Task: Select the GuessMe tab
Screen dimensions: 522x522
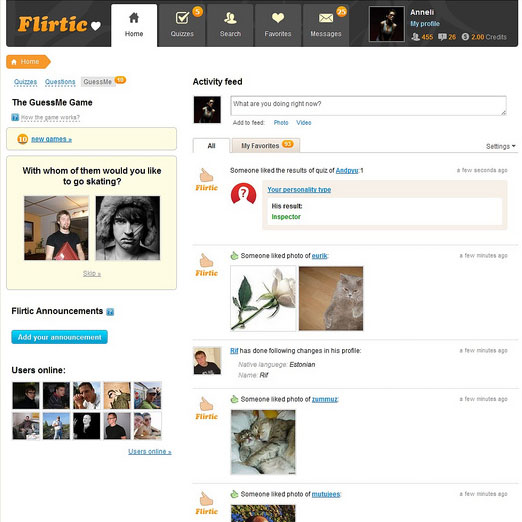Action: pos(98,82)
